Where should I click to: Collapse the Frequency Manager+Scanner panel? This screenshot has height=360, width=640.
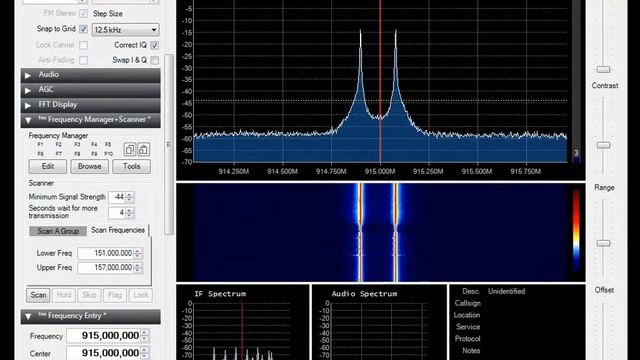pos(91,120)
